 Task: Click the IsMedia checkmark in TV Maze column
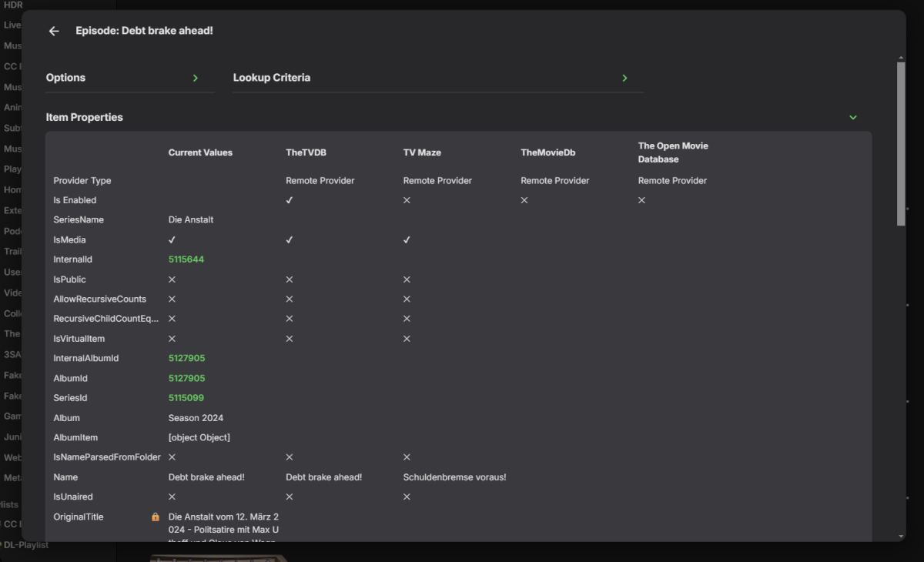coord(407,240)
